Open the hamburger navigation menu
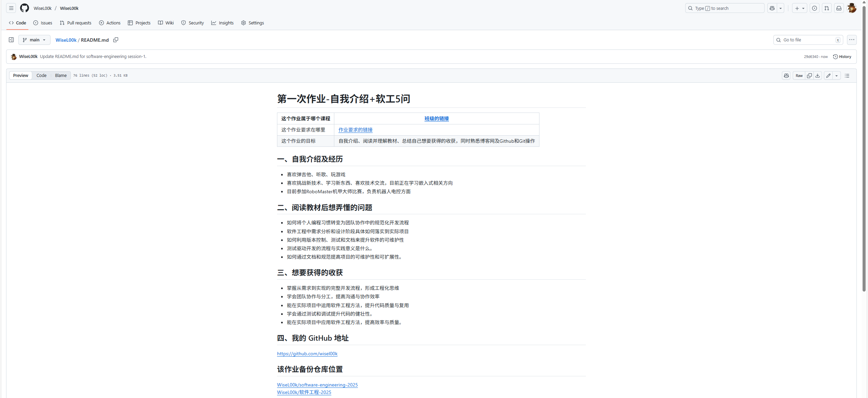This screenshot has width=868, height=398. (11, 8)
